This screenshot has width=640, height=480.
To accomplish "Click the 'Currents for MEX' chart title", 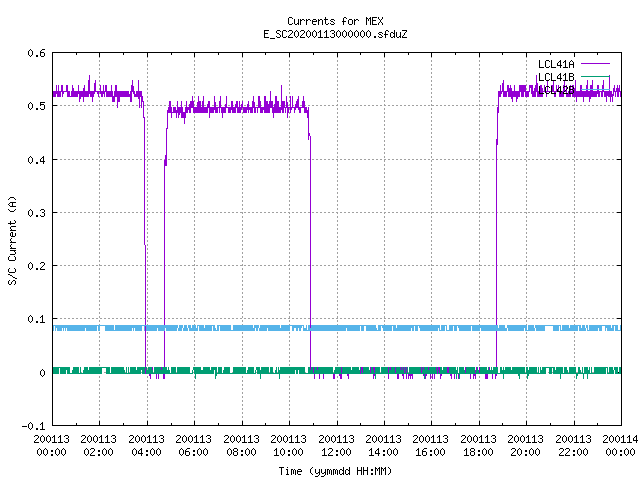I will tap(335, 21).
